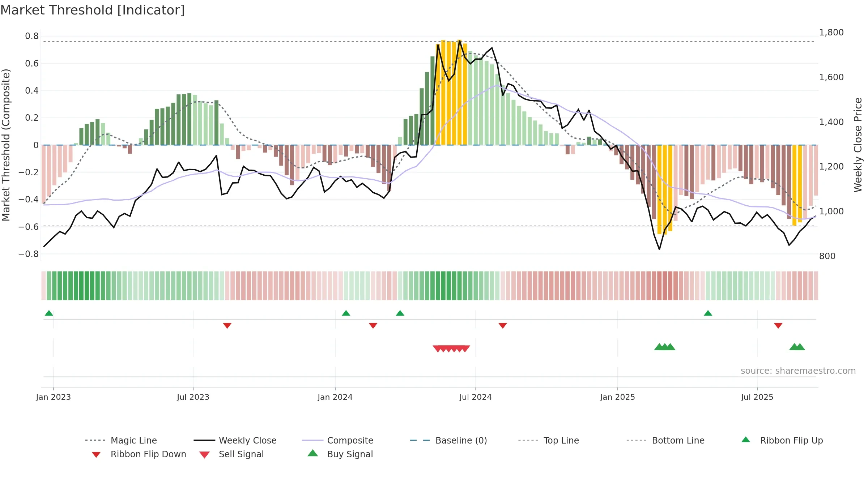Click the yellow bars at the mid-2024 peak
This screenshot has width=868, height=488.
click(451, 93)
